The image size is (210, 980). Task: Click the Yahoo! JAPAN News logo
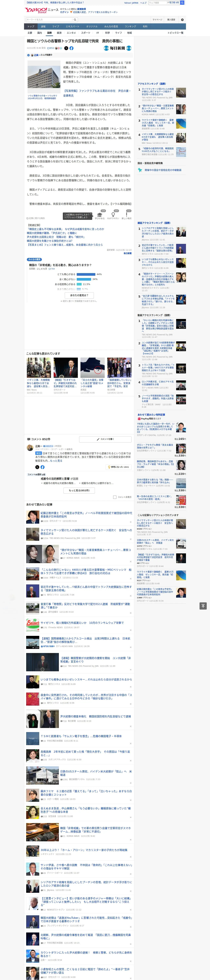42,10
